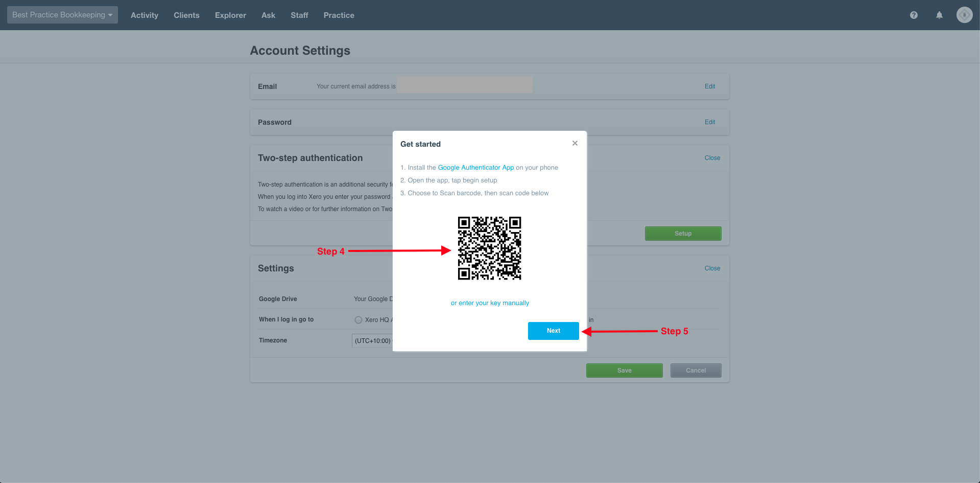Expand the Best Practice Bookkeeping dropdown
The height and width of the screenshot is (483, 980).
click(x=62, y=15)
